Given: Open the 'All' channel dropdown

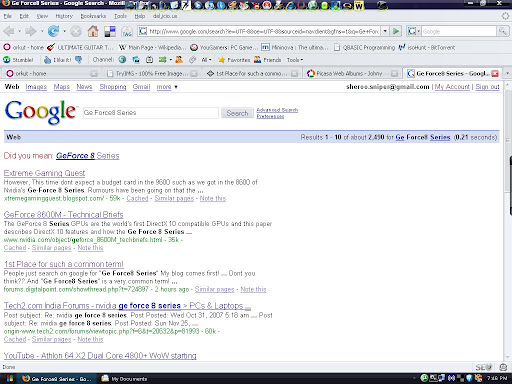Looking at the screenshot, I should click(206, 60).
